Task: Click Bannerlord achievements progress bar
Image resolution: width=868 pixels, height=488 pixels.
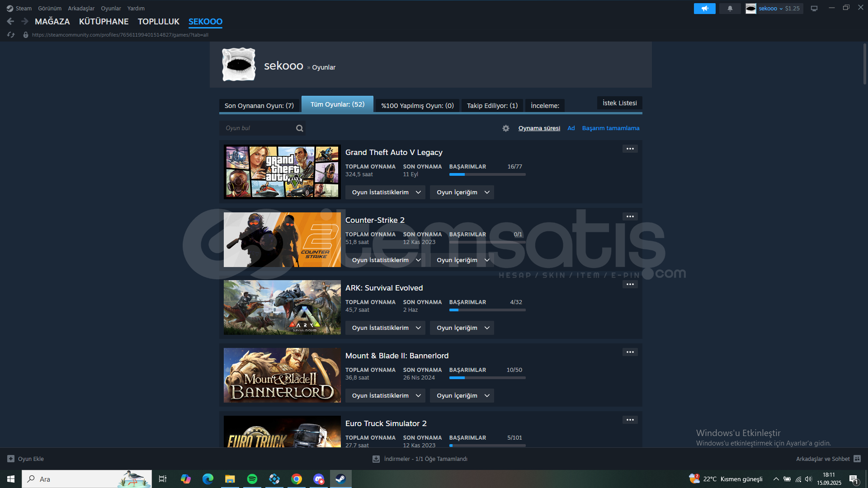Action: 487,378
